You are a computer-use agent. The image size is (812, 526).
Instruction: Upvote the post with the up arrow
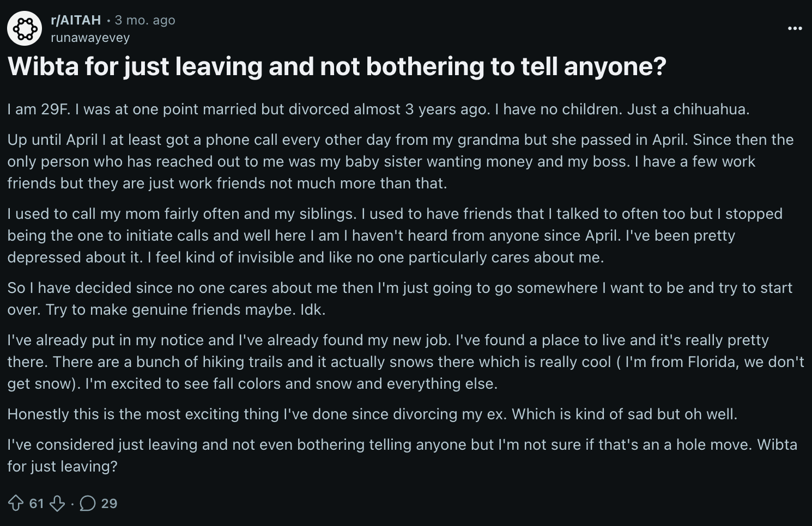(x=15, y=503)
